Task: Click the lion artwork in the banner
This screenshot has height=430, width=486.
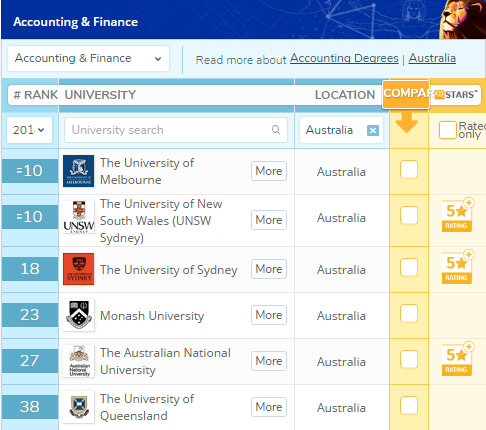Action: coord(463,19)
